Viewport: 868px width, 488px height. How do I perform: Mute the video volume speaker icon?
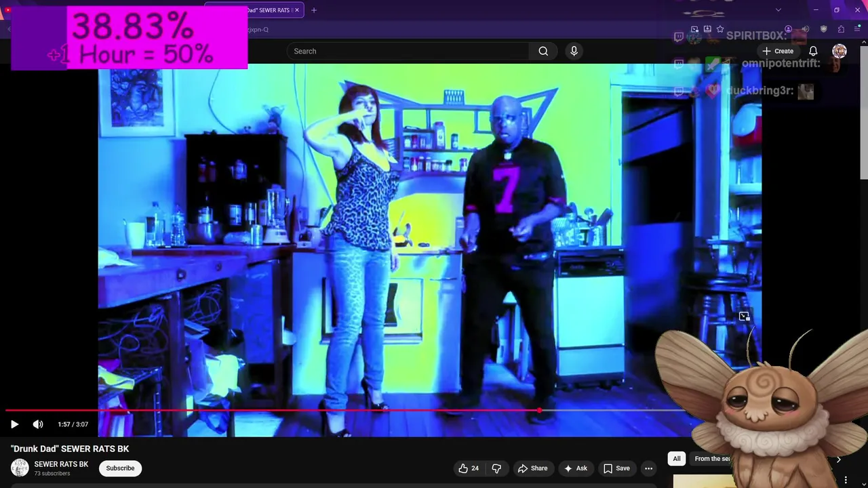38,424
